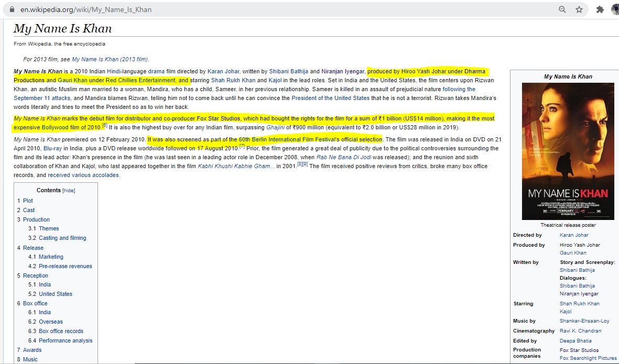Open Kajol link in the infobox
The width and height of the screenshot is (619, 364).
tap(566, 312)
